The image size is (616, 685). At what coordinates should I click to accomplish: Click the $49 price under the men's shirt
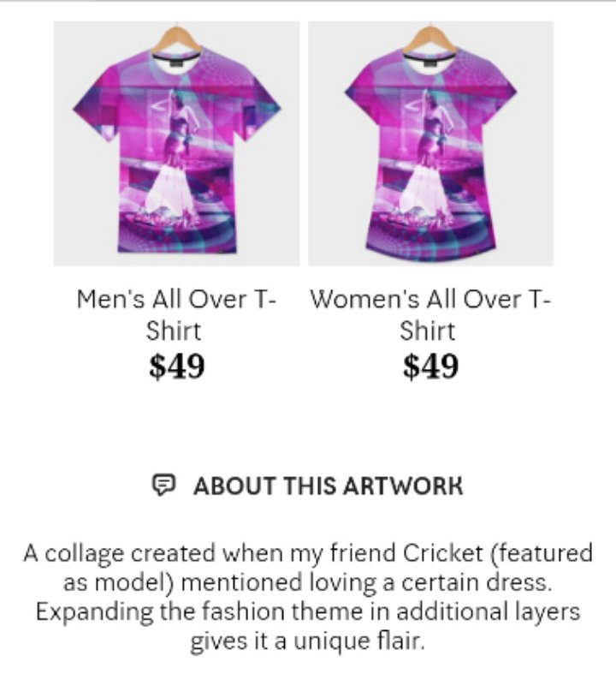click(176, 366)
